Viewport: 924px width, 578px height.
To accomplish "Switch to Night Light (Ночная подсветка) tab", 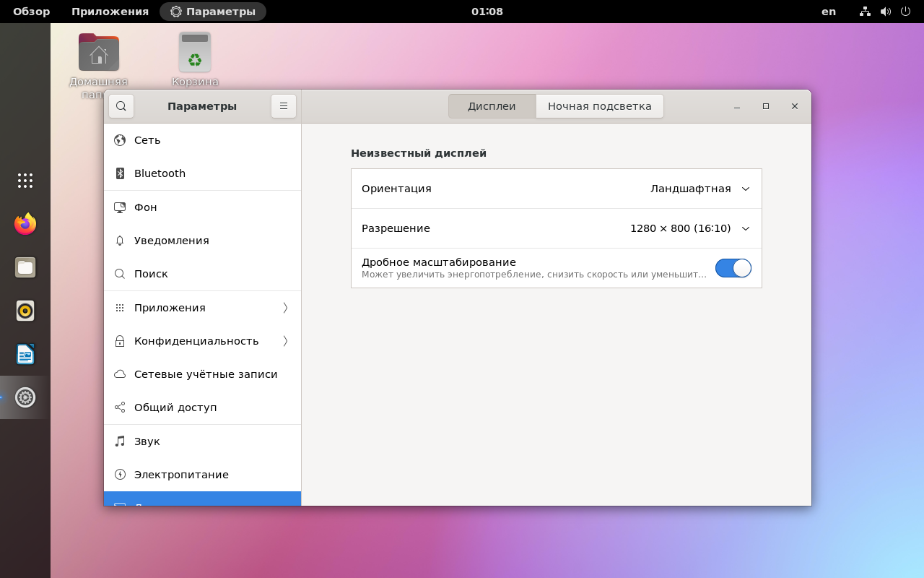I will [x=599, y=106].
